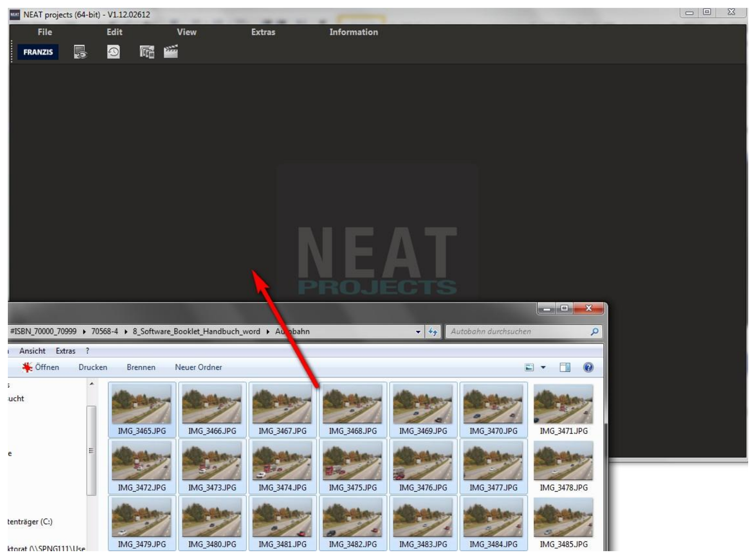This screenshot has width=756, height=559.
Task: Restore the NEAT projects window
Action: (x=707, y=12)
